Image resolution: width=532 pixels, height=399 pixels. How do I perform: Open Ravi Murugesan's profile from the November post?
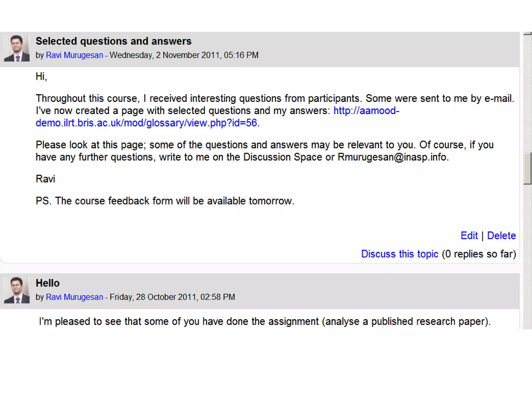coord(74,55)
